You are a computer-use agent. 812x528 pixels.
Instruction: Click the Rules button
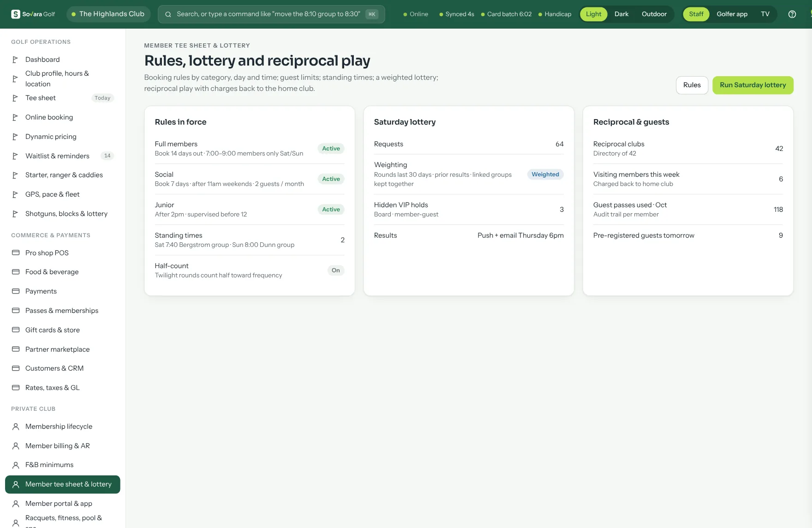tap(692, 85)
